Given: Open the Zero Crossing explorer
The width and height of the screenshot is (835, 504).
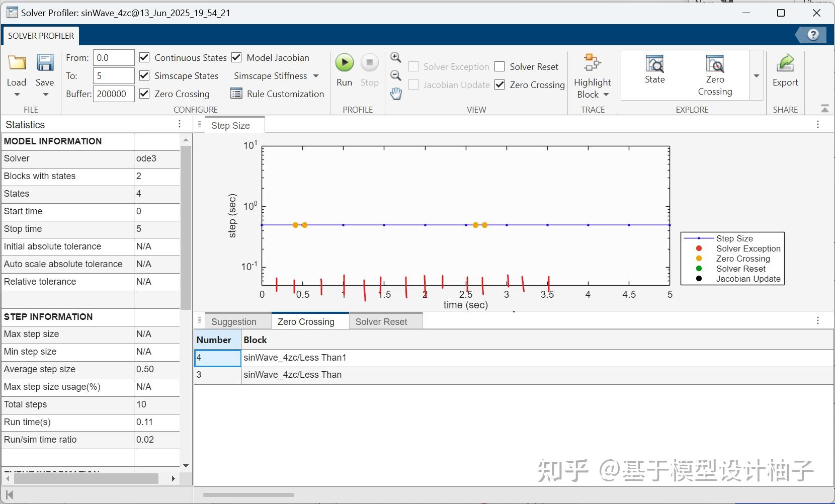Looking at the screenshot, I should click(x=715, y=75).
